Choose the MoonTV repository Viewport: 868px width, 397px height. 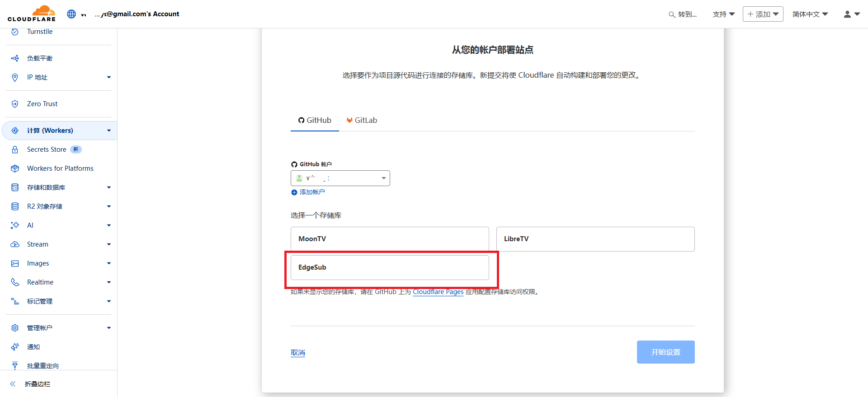pyautogui.click(x=390, y=239)
